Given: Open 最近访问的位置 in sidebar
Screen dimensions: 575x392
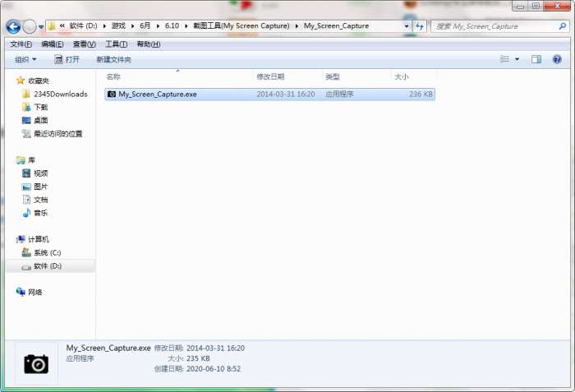Looking at the screenshot, I should click(x=52, y=134).
